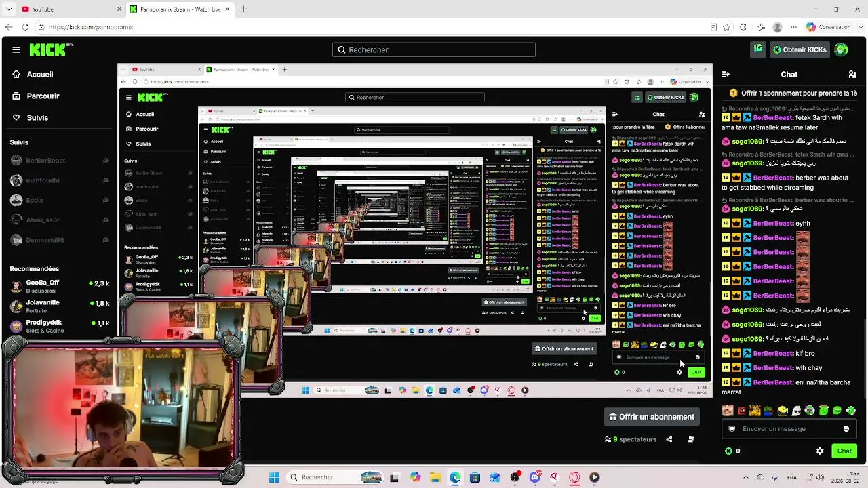Open followed channel Eddie

click(x=58, y=201)
